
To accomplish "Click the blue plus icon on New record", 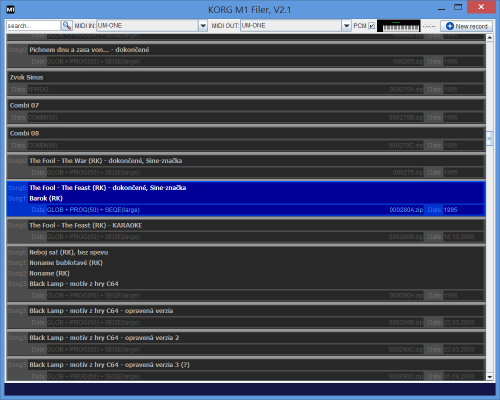I will coord(450,26).
